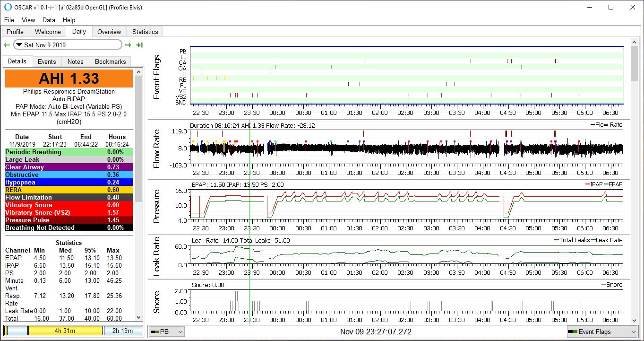
Task: Open the File menu
Action: 9,20
